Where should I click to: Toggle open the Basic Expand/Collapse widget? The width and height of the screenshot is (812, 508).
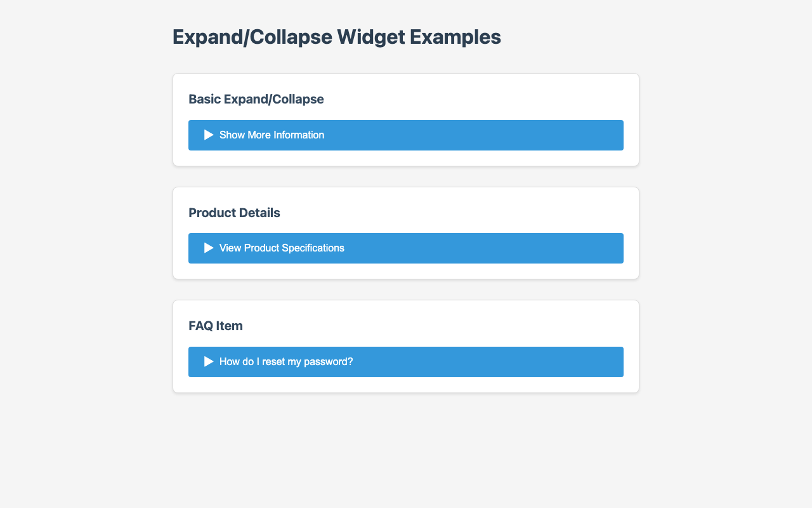406,135
